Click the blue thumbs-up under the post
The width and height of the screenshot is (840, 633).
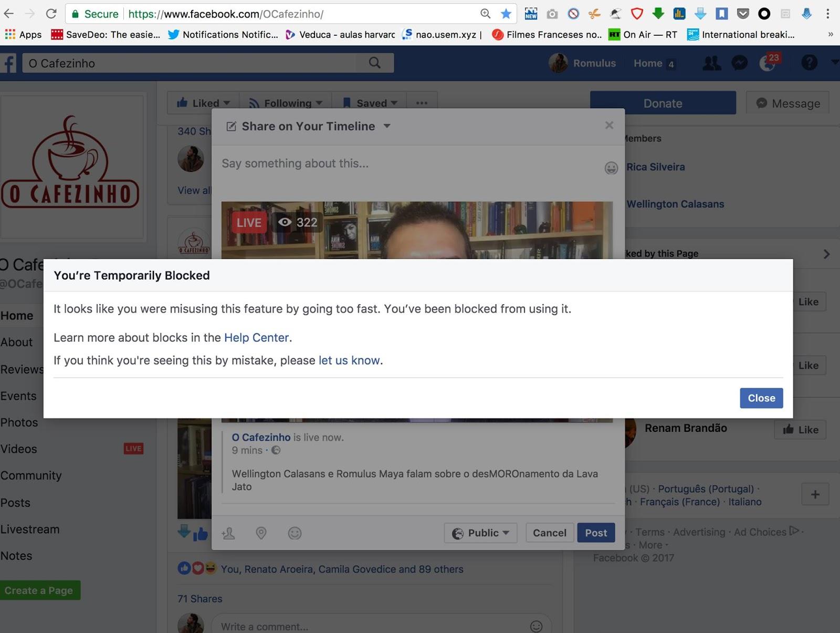pyautogui.click(x=200, y=535)
